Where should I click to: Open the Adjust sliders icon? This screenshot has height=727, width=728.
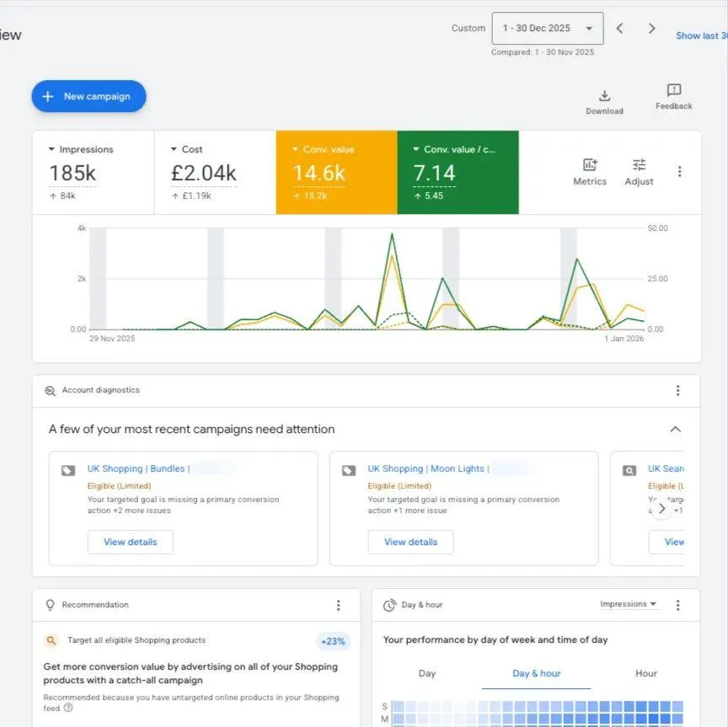click(639, 165)
